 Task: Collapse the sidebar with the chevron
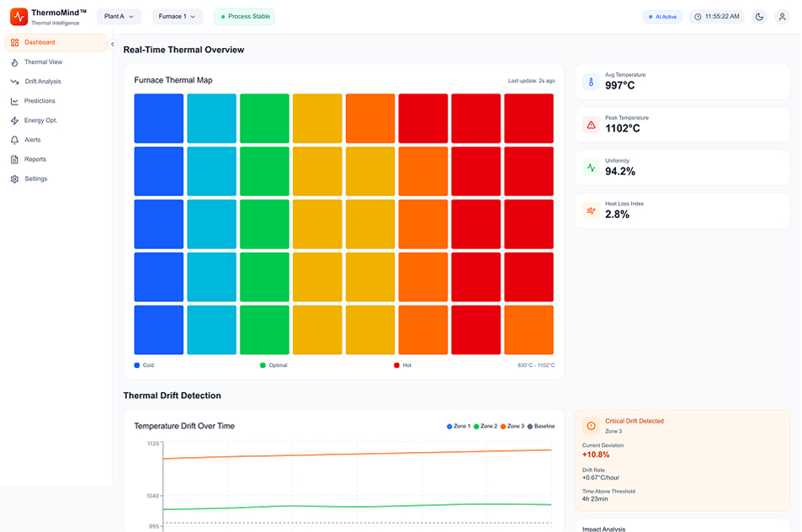click(113, 44)
